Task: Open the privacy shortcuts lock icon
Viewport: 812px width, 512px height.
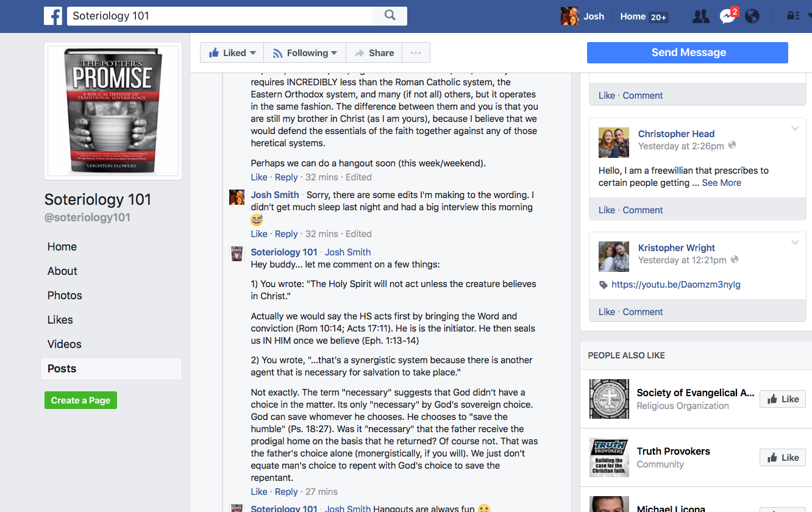Action: click(x=793, y=16)
